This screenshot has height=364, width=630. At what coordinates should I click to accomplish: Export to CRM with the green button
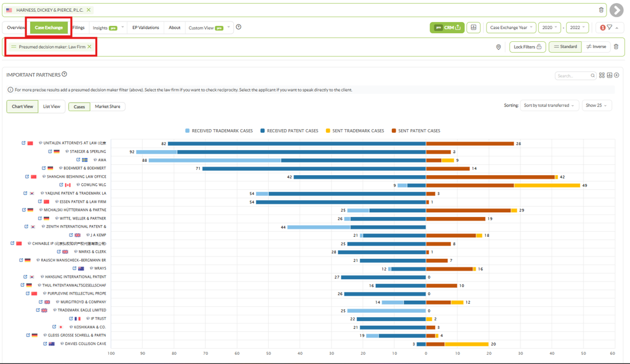point(447,27)
